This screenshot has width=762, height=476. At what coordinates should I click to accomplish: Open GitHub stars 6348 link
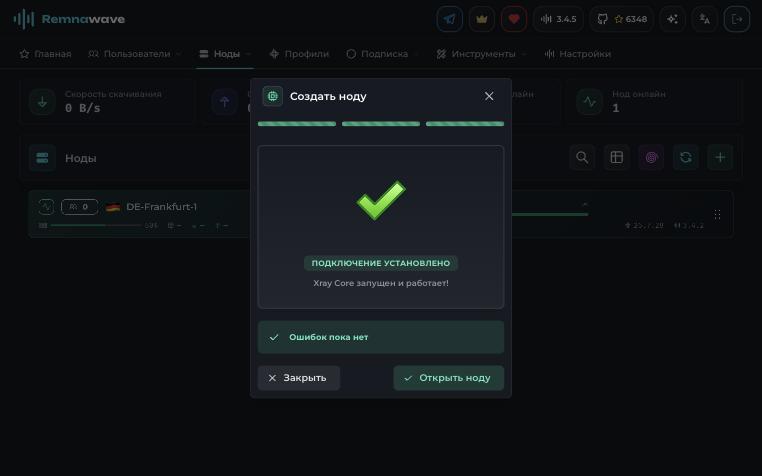coord(622,19)
